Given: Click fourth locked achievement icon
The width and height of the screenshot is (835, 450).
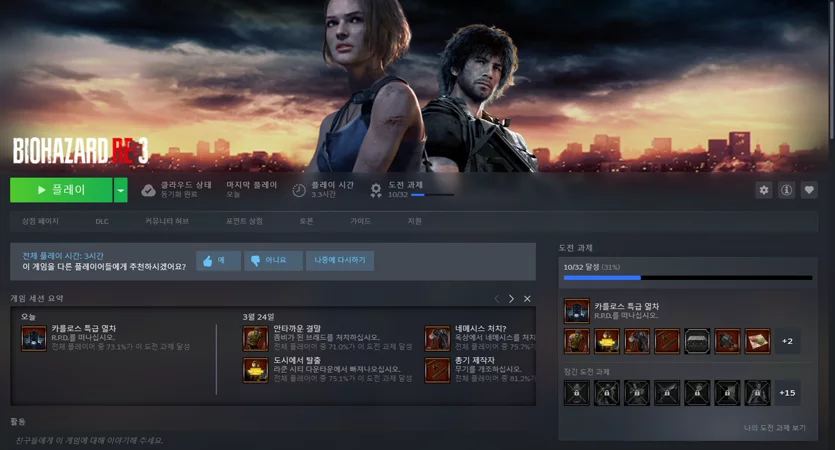Looking at the screenshot, I should click(x=667, y=393).
